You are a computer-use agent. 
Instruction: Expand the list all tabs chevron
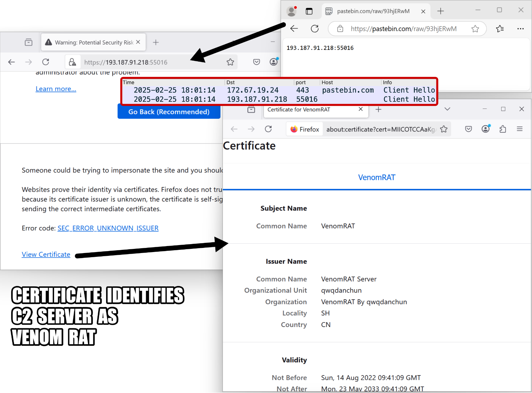click(447, 109)
